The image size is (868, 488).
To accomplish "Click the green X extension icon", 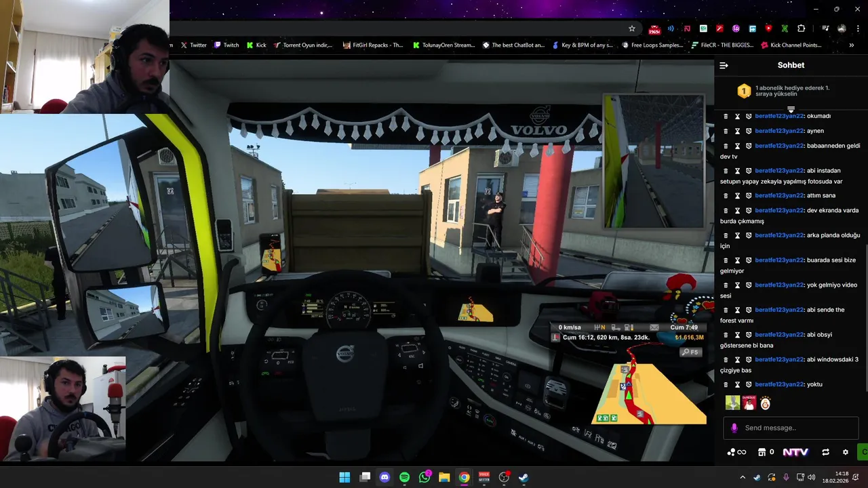I will (x=785, y=28).
